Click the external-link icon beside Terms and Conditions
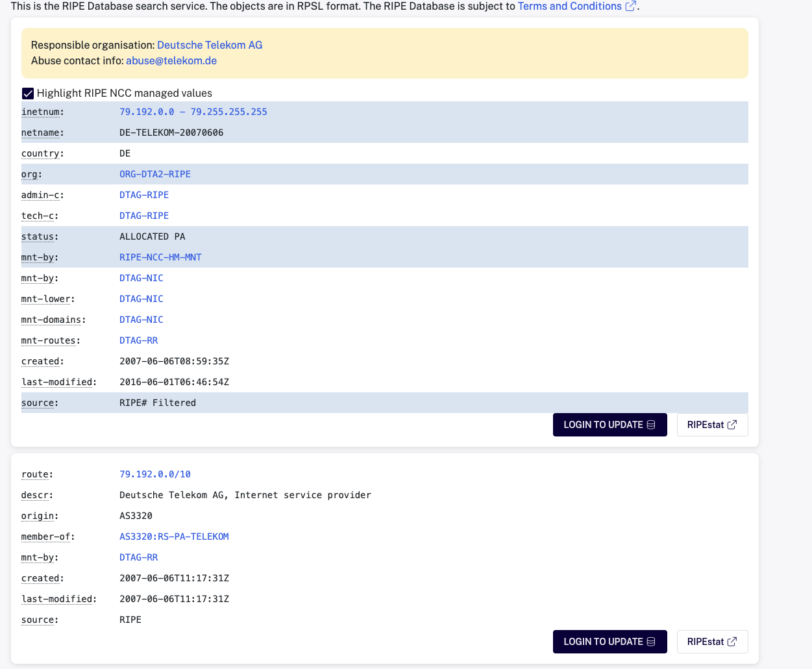812x669 pixels. pos(629,6)
